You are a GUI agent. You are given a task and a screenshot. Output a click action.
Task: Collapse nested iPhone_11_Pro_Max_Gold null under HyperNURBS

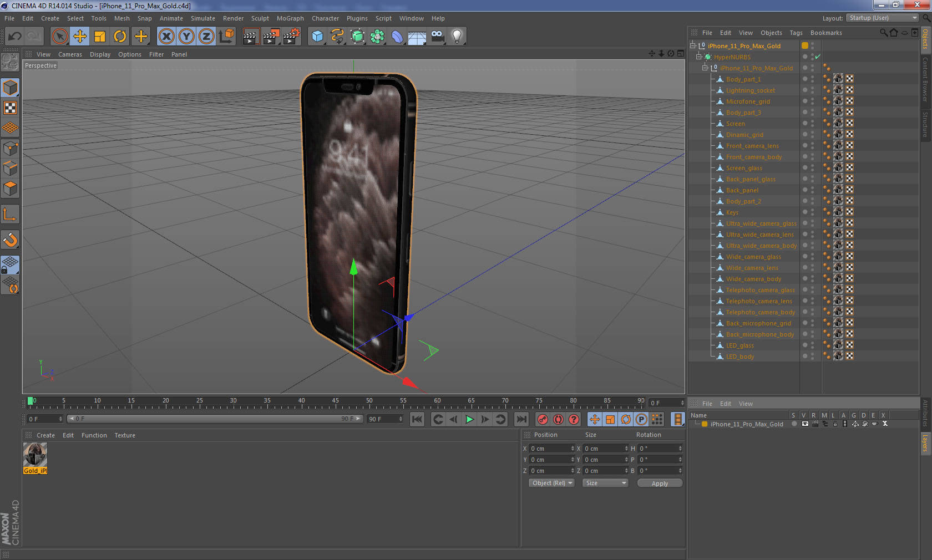pos(705,68)
